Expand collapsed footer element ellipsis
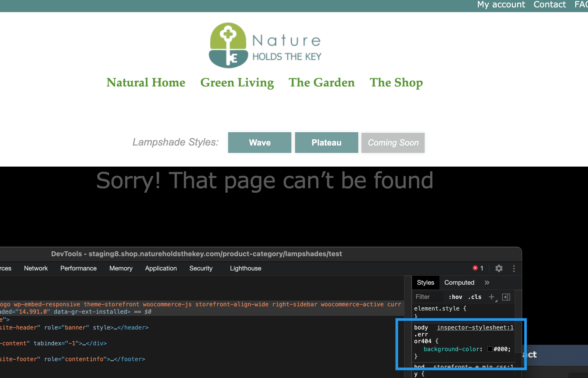The width and height of the screenshot is (588, 378). coord(112,359)
